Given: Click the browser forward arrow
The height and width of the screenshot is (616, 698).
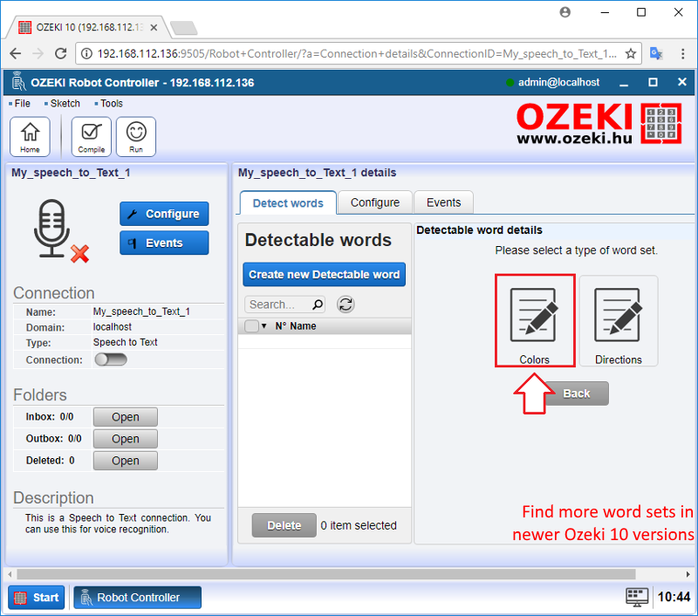Looking at the screenshot, I should click(38, 54).
